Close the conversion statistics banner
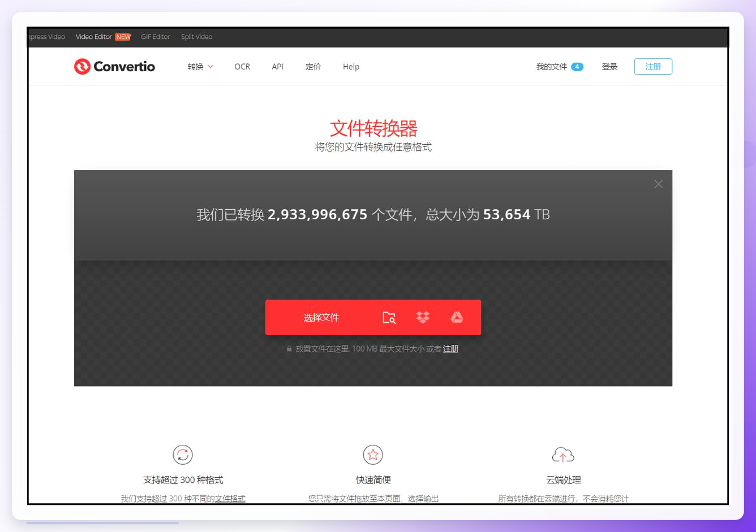Screen dimensions: 756x532 658,184
